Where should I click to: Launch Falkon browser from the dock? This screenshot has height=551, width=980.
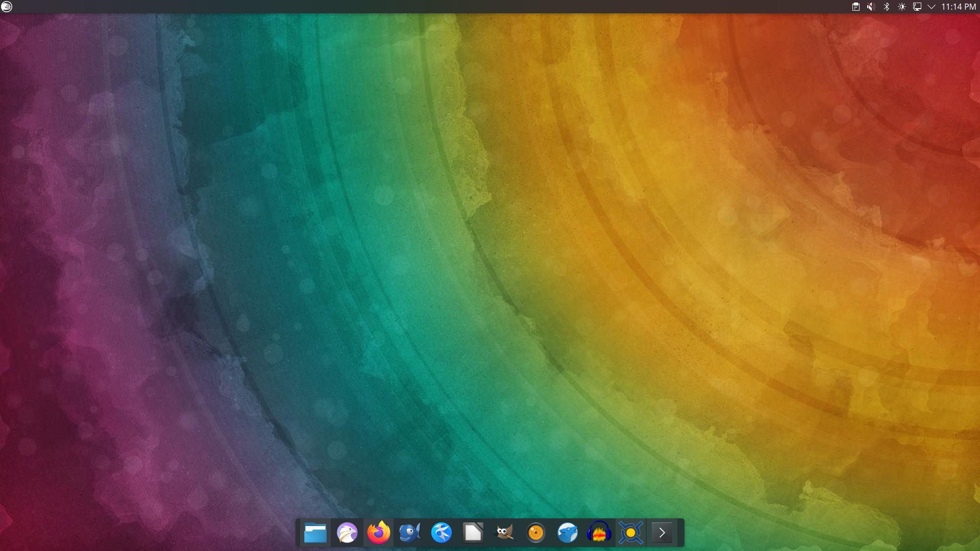click(347, 533)
